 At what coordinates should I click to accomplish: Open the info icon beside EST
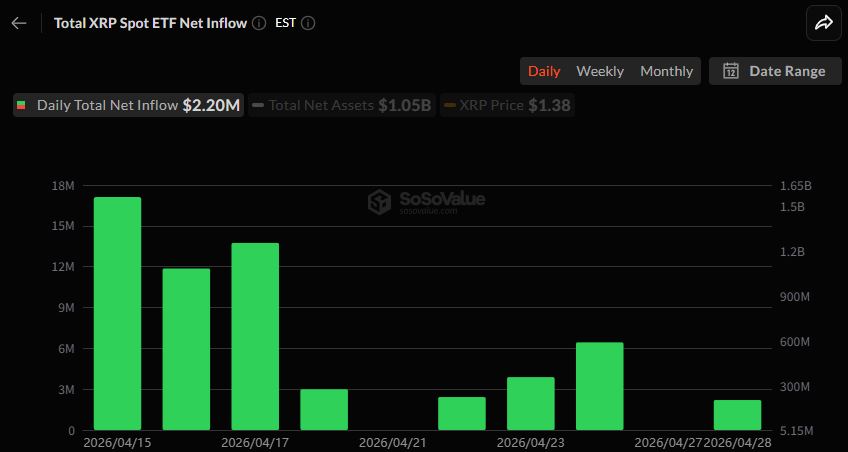pyautogui.click(x=308, y=23)
